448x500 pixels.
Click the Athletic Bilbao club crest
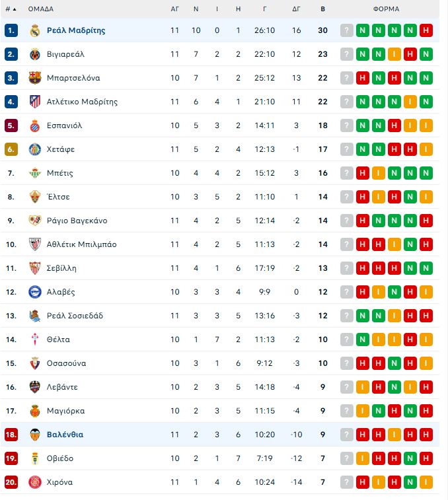(35, 244)
